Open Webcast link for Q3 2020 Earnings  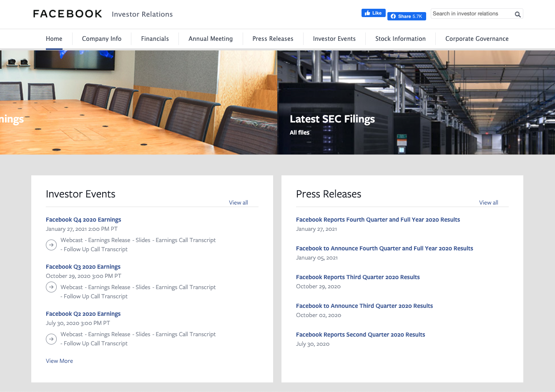[72, 287]
